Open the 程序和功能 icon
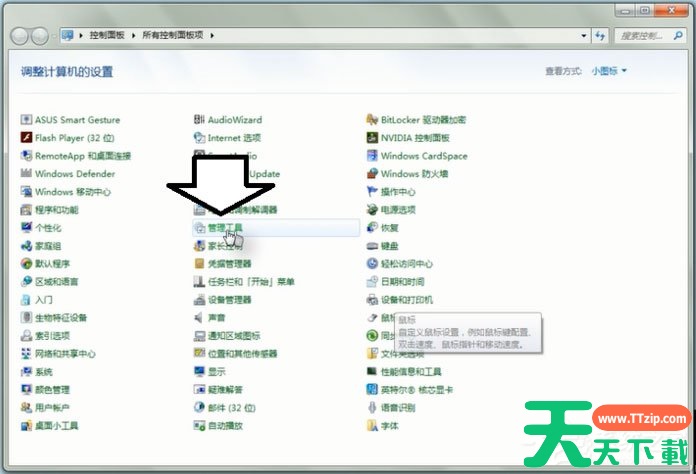 (27, 209)
